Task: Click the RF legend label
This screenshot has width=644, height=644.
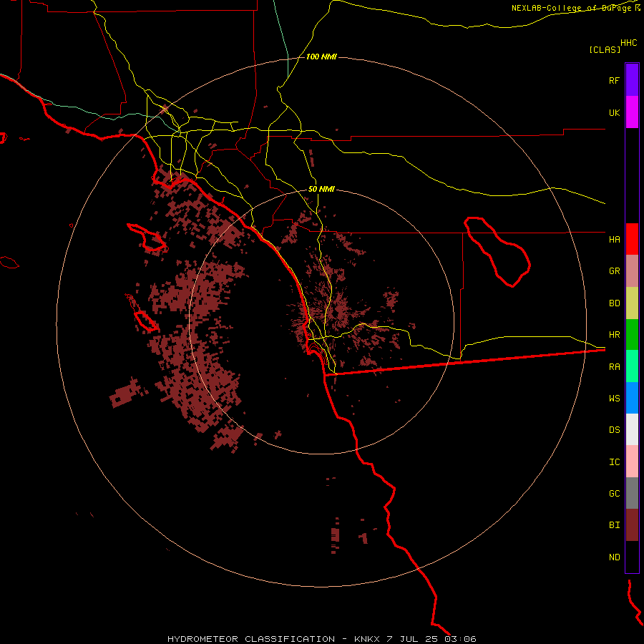Action: [x=614, y=80]
